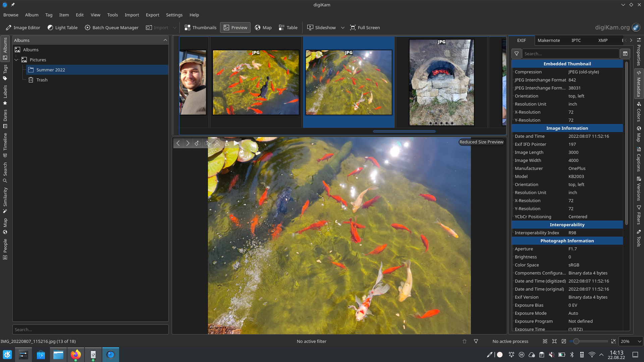Go to previous image in preview
The image size is (644, 362).
click(x=178, y=143)
